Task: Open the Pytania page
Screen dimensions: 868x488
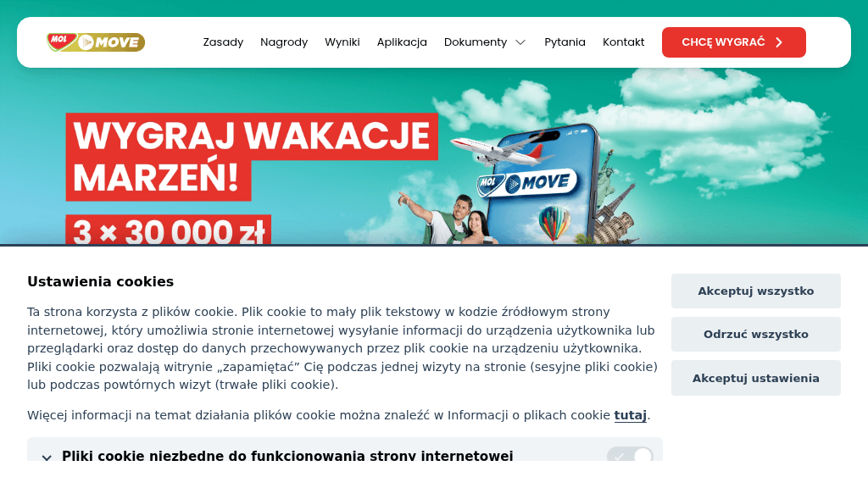Action: coord(565,42)
